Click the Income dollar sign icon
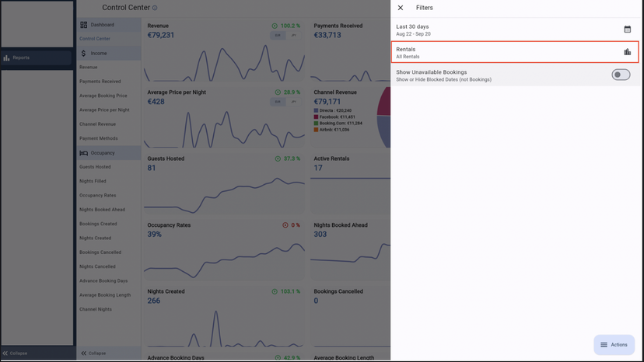644x362 pixels. tap(84, 54)
